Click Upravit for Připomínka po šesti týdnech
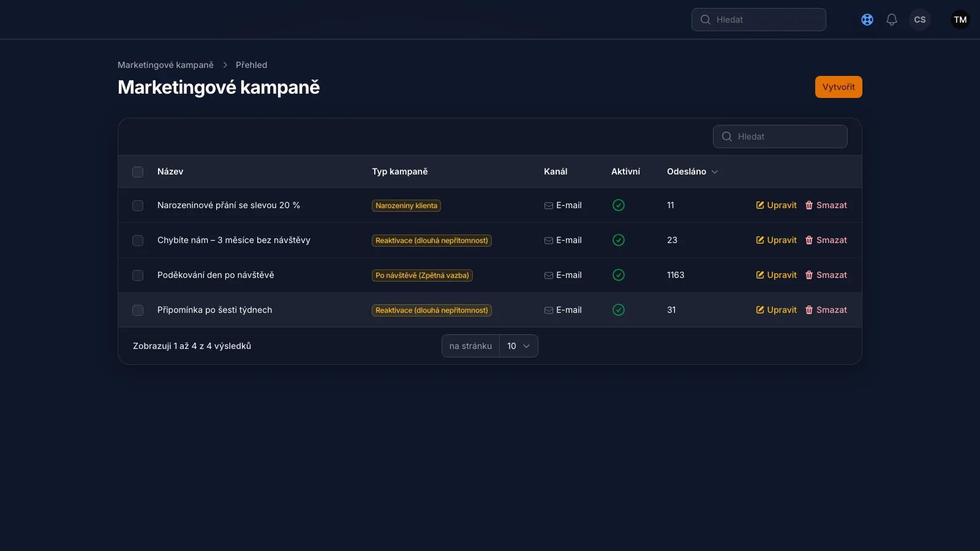 (x=776, y=310)
